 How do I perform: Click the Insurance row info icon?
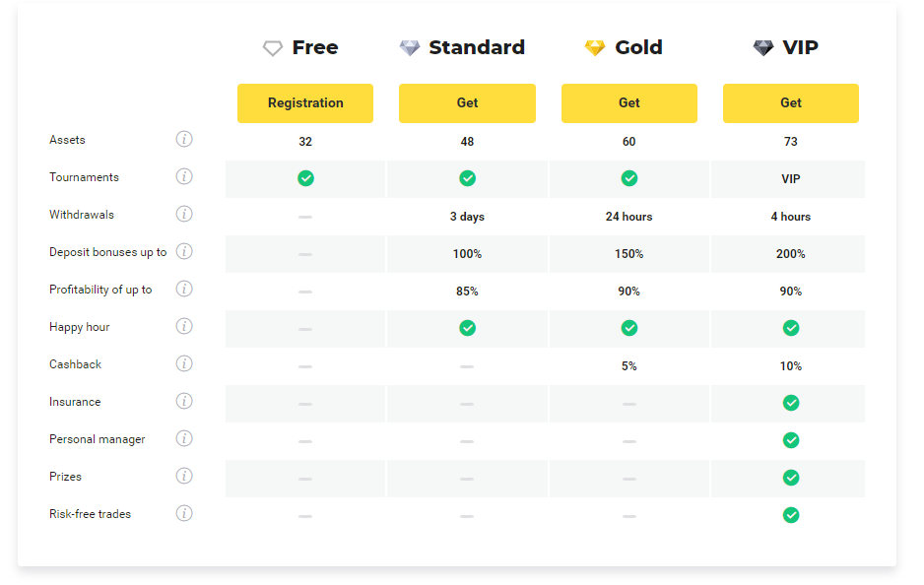coord(184,401)
